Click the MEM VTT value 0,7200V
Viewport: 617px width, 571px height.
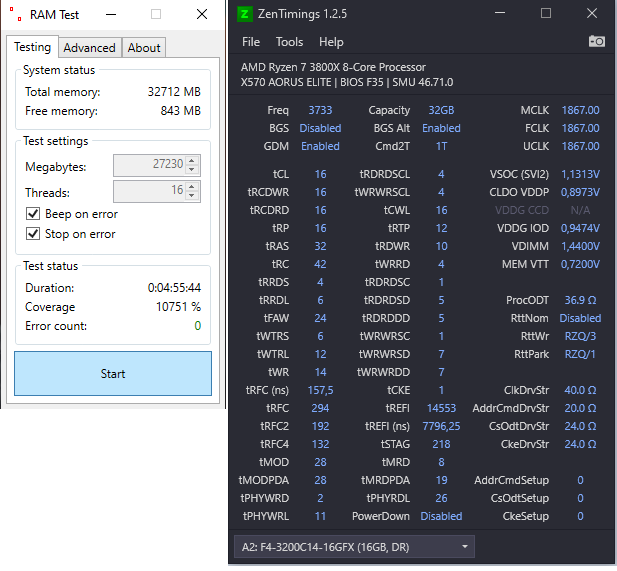(580, 264)
